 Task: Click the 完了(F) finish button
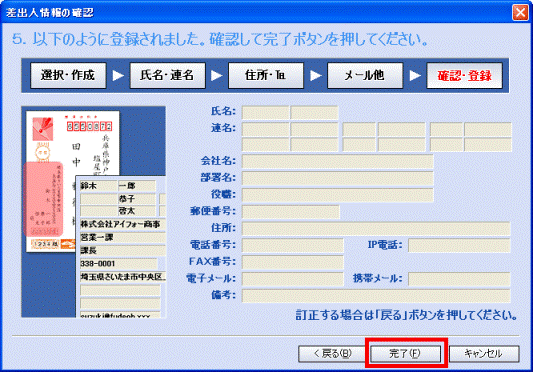click(405, 354)
